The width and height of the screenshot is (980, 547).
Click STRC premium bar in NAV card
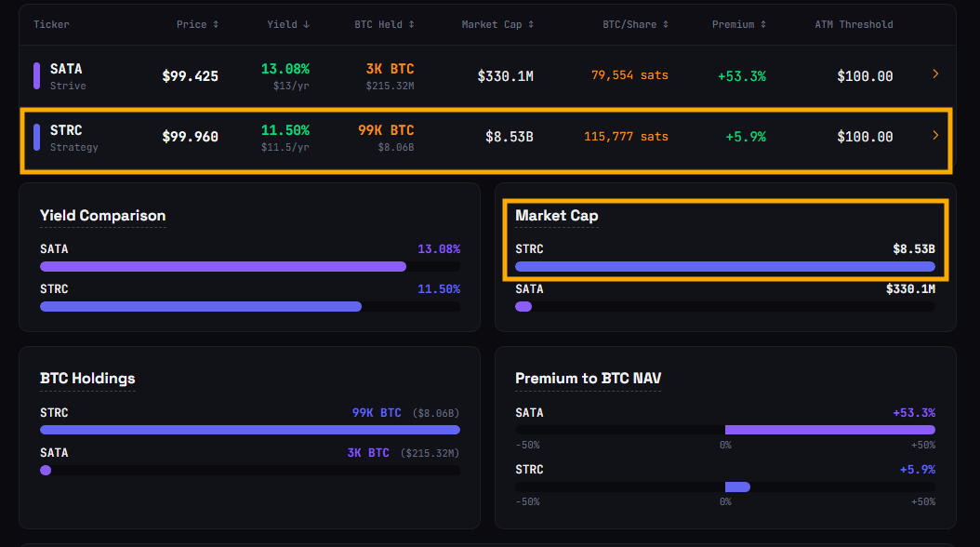737,487
